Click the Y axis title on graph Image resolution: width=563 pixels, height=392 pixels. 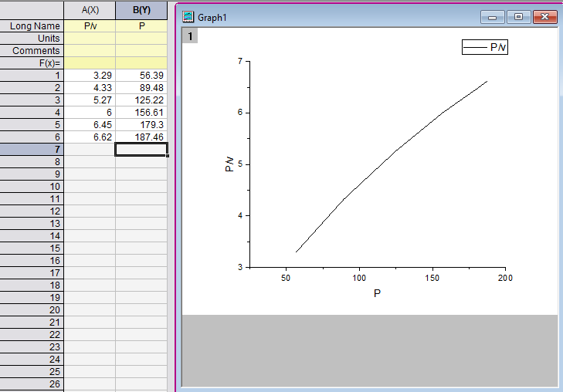coord(229,164)
